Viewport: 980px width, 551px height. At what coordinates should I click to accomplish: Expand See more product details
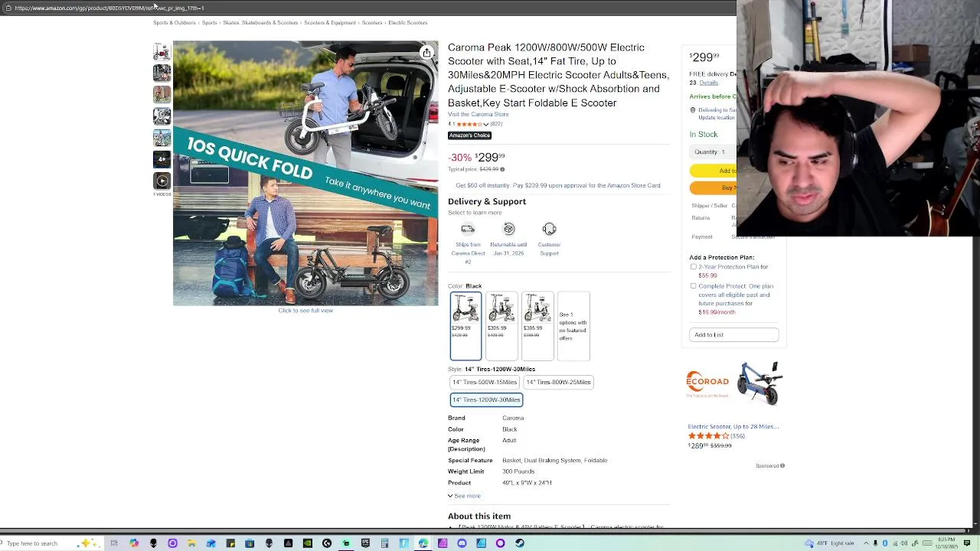click(464, 496)
